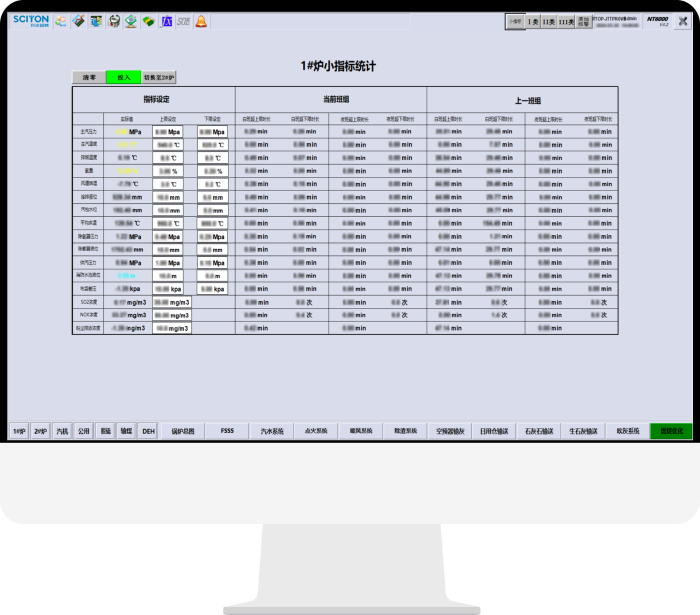Click the NT6000 version badge
Image resolution: width=700 pixels, height=615 pixels.
(x=657, y=20)
